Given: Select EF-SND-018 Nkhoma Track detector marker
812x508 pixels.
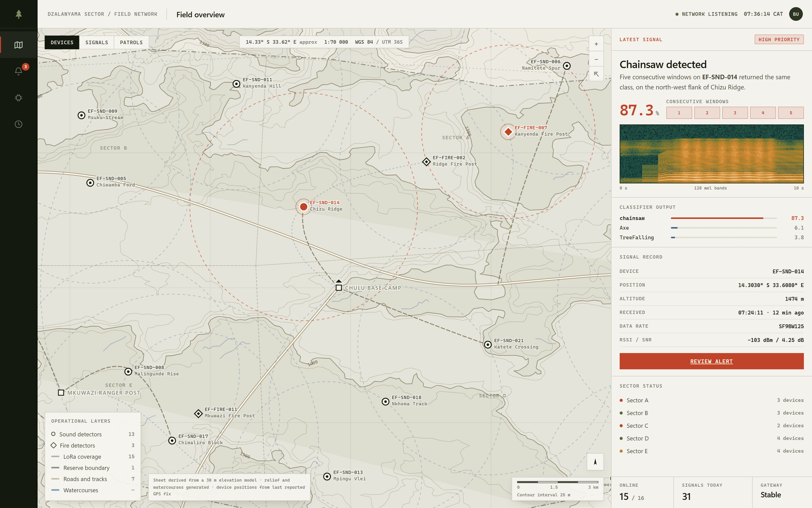Looking at the screenshot, I should point(385,402).
